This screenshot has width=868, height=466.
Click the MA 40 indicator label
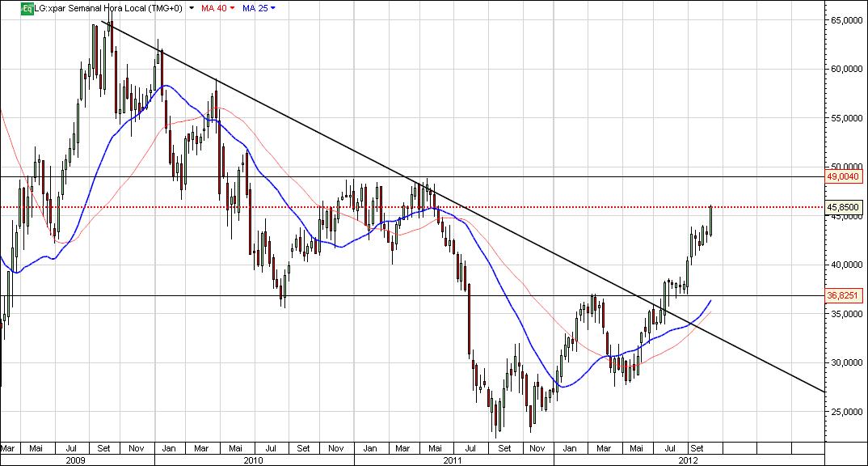(214, 8)
